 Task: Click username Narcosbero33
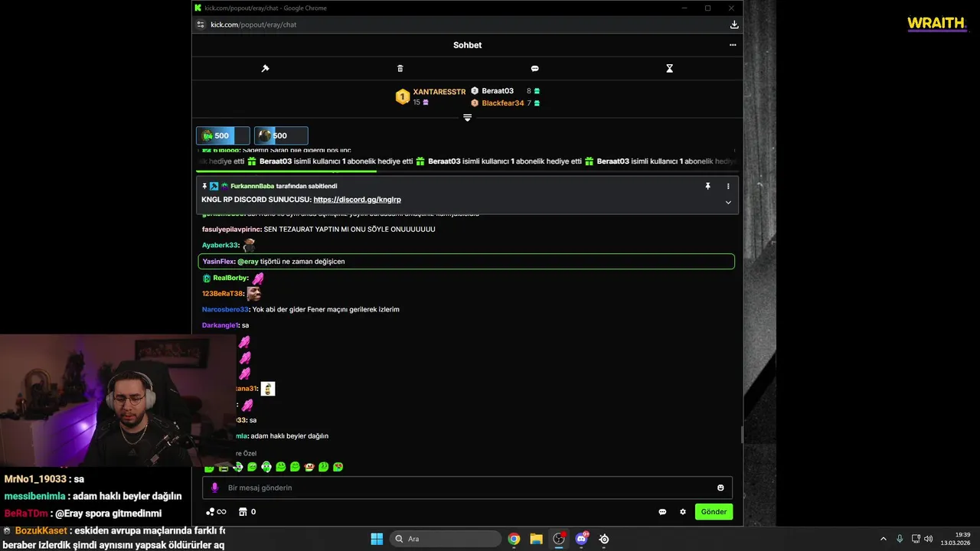pyautogui.click(x=225, y=310)
